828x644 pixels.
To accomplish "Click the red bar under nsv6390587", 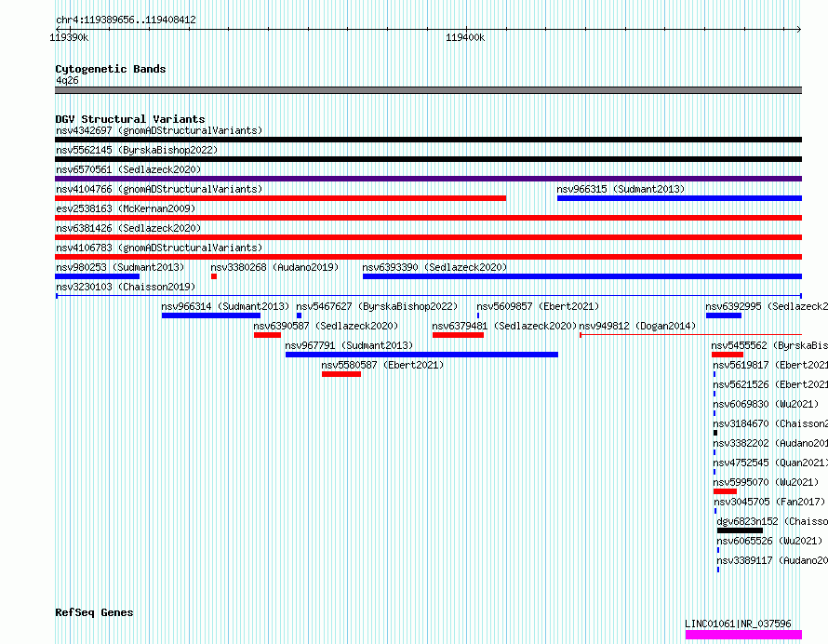I will (267, 335).
